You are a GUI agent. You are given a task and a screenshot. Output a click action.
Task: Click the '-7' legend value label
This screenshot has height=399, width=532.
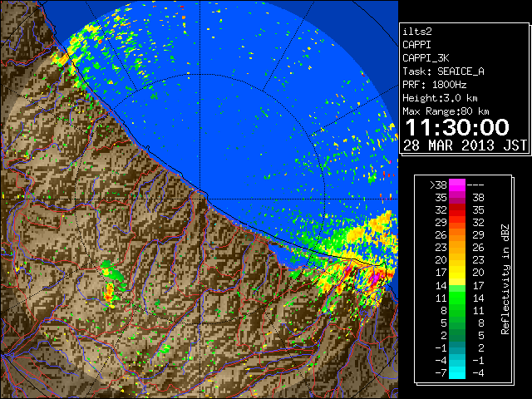[441, 372]
